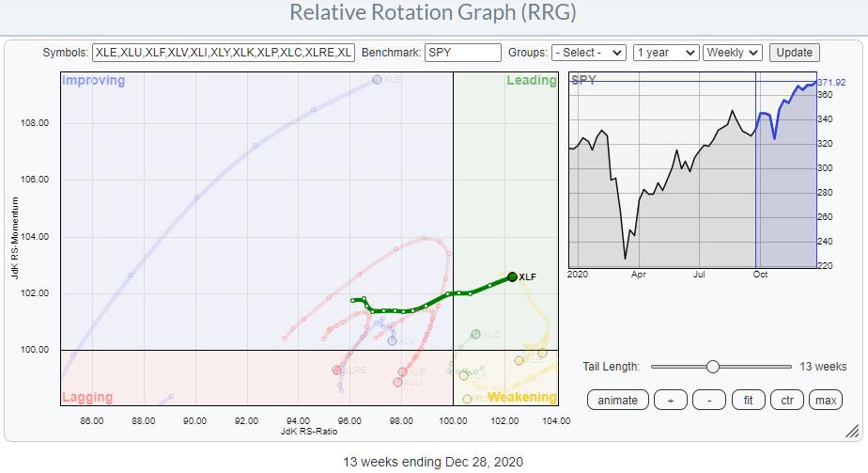The width and height of the screenshot is (868, 473).
Task: Select the XLRE marker in Lagging quadrant
Action: [x=336, y=371]
